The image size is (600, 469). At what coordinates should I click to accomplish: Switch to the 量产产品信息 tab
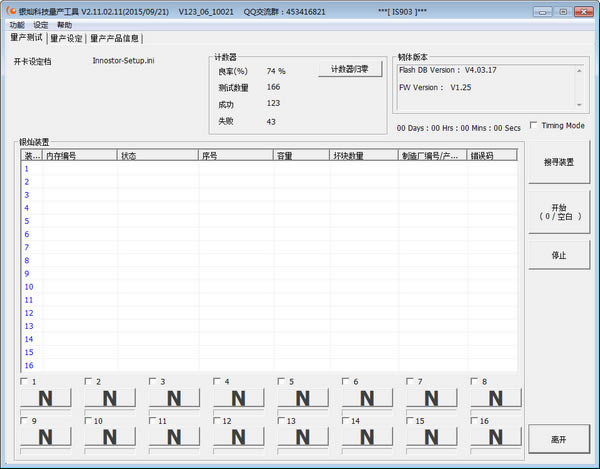[x=115, y=38]
